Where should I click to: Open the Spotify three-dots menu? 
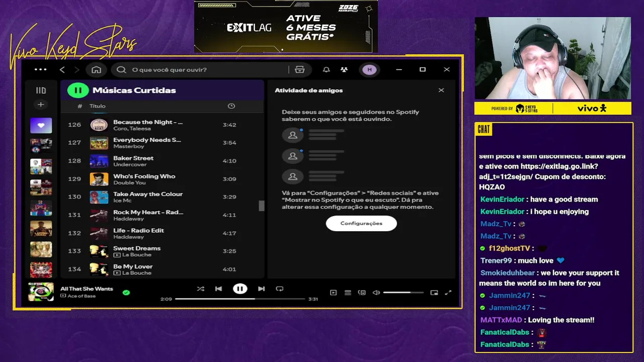point(40,69)
